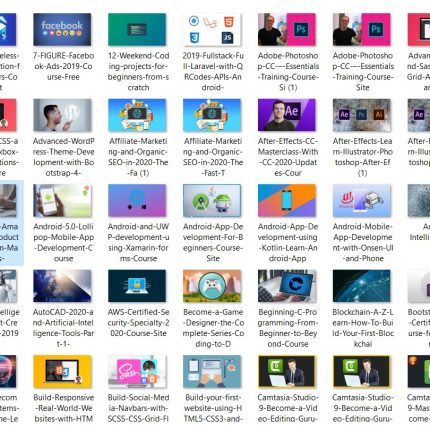Select Affiliate-Marketing-SEO-in-2020 Fast-T folder
Viewport: 430px width, 430px height.
click(x=212, y=115)
